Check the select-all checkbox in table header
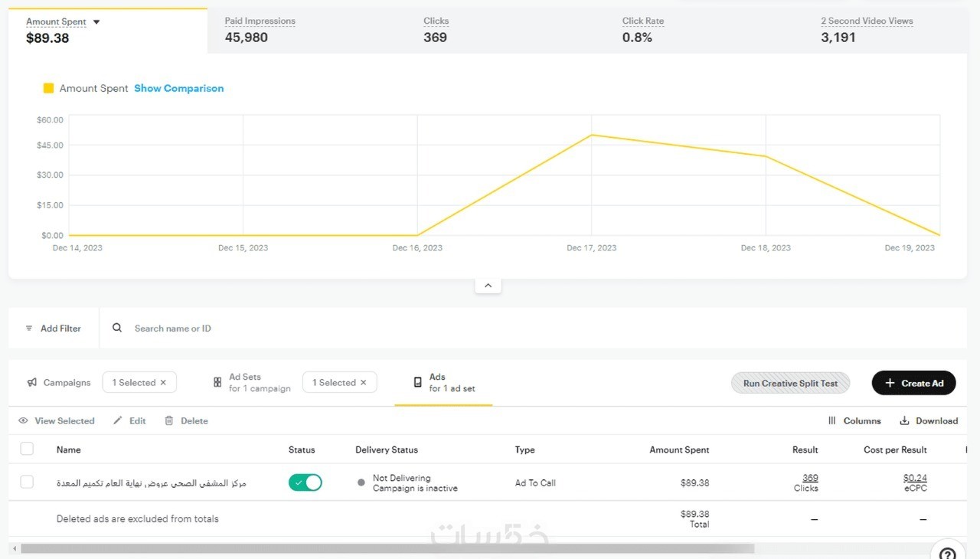This screenshot has width=980, height=559. (x=27, y=449)
